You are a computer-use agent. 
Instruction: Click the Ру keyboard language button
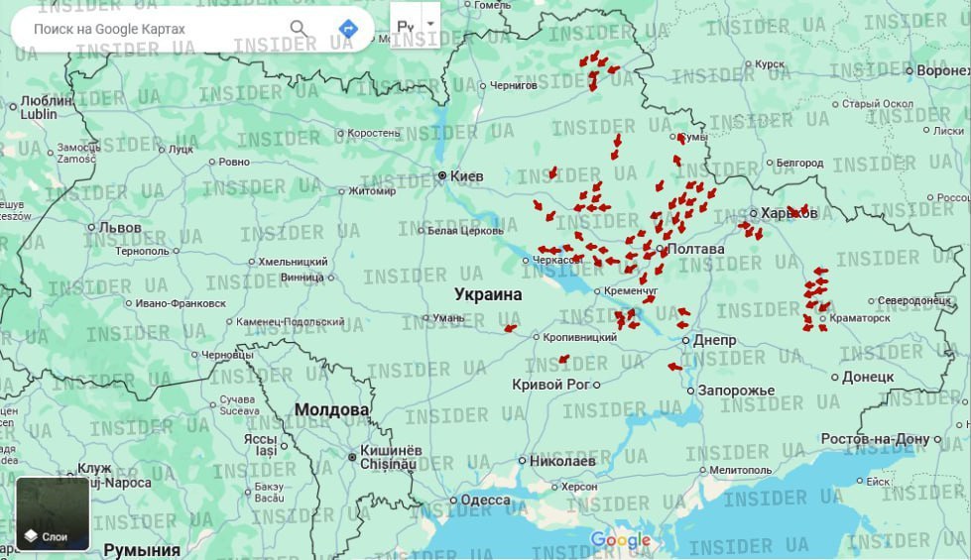coord(405,26)
